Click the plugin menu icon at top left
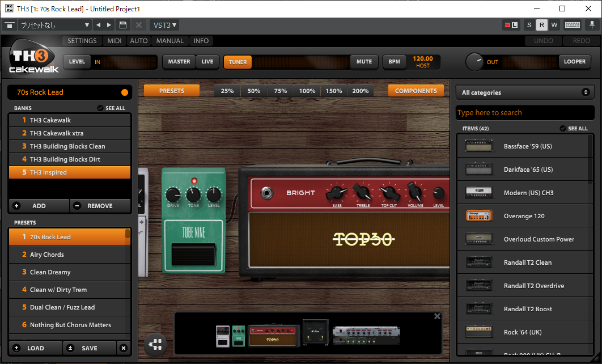This screenshot has height=364, width=602. tap(9, 26)
